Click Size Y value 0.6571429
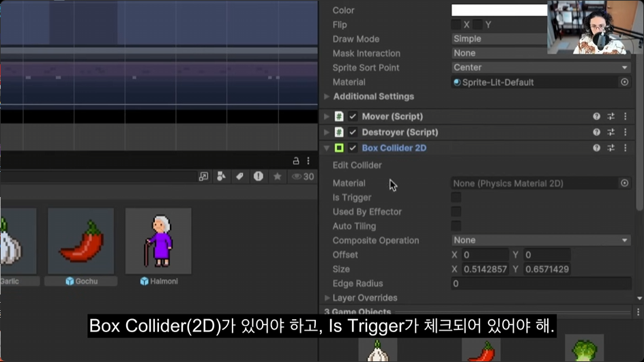Viewport: 644px width, 362px height. (x=547, y=269)
